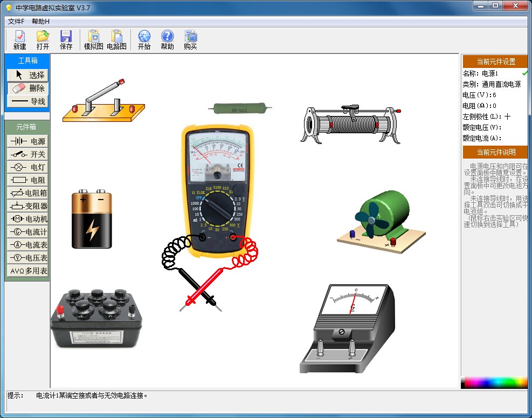This screenshot has width=532, height=418.
Task: Open the 帮助H menu
Action: pos(40,22)
